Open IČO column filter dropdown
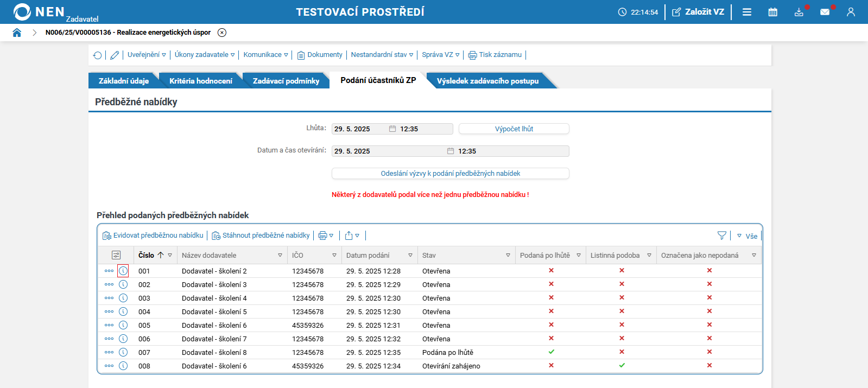The image size is (868, 388). point(334,255)
